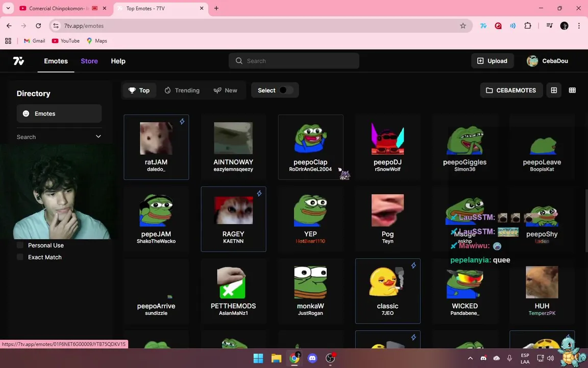Open Chrome media controls icon
The width and height of the screenshot is (588, 368).
549,26
